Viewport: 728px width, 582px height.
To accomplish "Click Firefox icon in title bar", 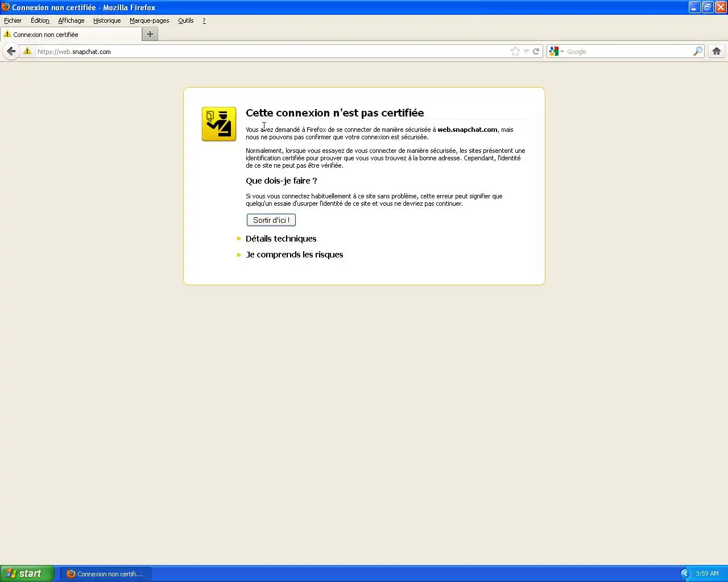I will (x=6, y=7).
